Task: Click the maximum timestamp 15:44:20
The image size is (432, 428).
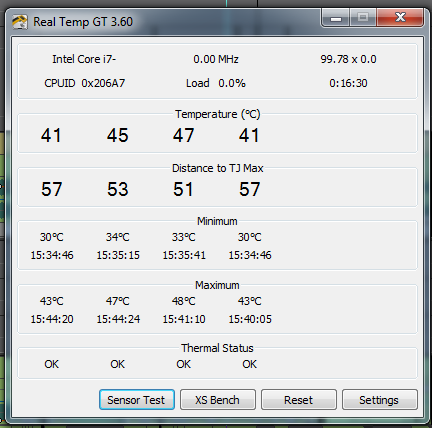Action: click(52, 319)
